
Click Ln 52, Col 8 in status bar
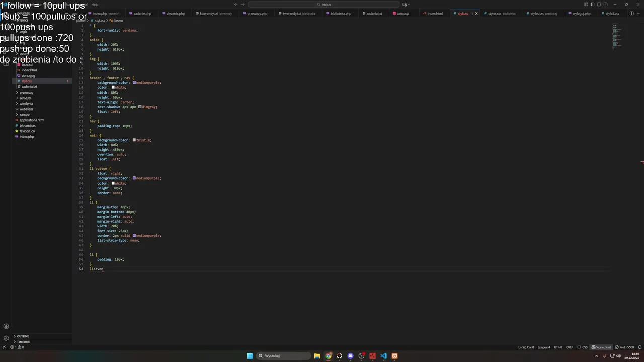pyautogui.click(x=526, y=347)
